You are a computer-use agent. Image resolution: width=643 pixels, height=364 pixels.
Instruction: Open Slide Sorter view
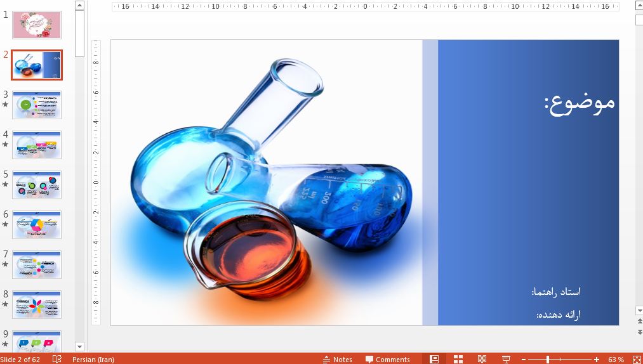pos(458,359)
